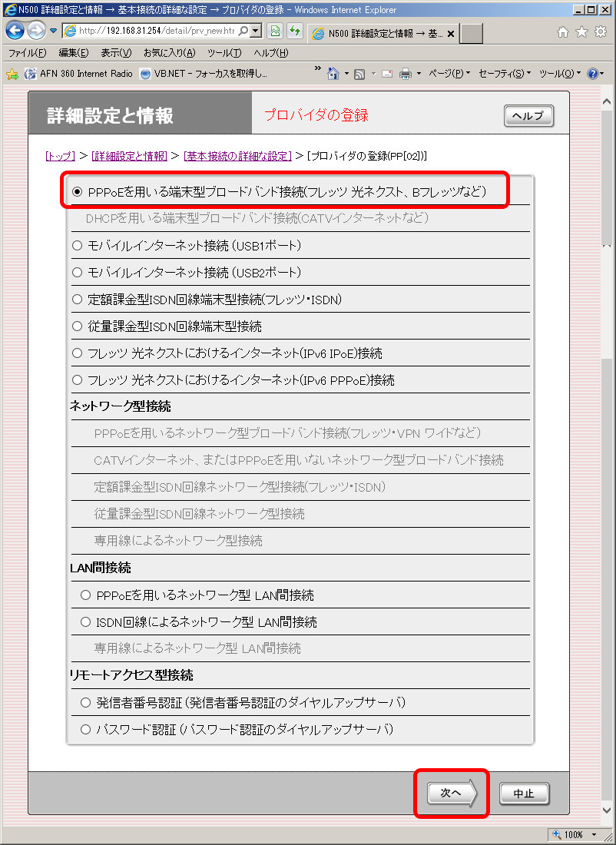Viewport: 616px width, 845px height.
Task: Select パスワード認証 radio option
Action: point(85,730)
